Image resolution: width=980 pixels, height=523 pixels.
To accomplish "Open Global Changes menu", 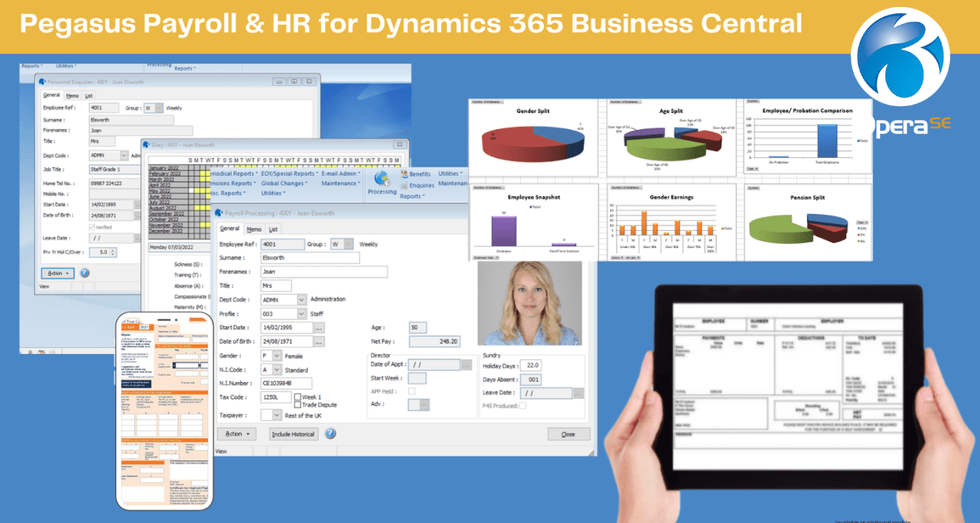I will [284, 184].
